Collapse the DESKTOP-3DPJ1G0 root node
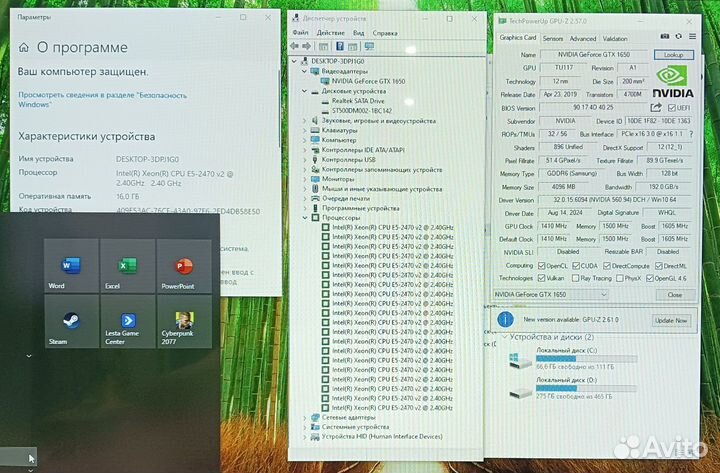This screenshot has width=720, height=473. 294,61
